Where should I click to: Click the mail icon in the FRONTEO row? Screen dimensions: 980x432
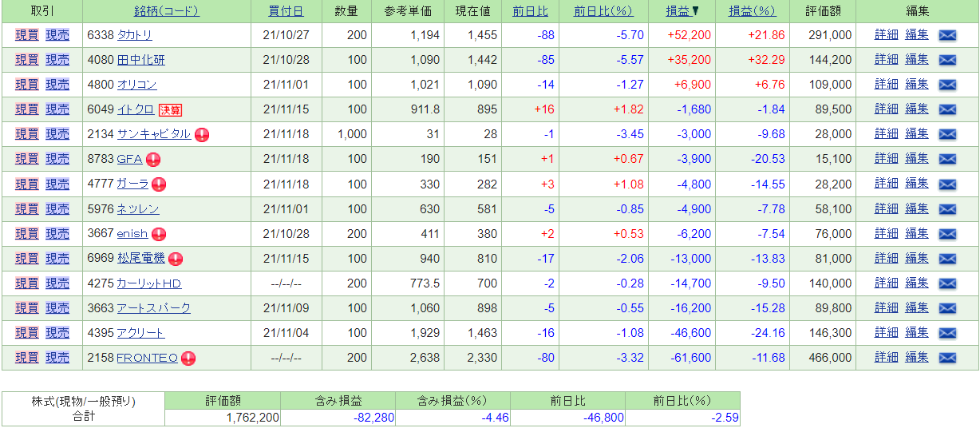(946, 358)
